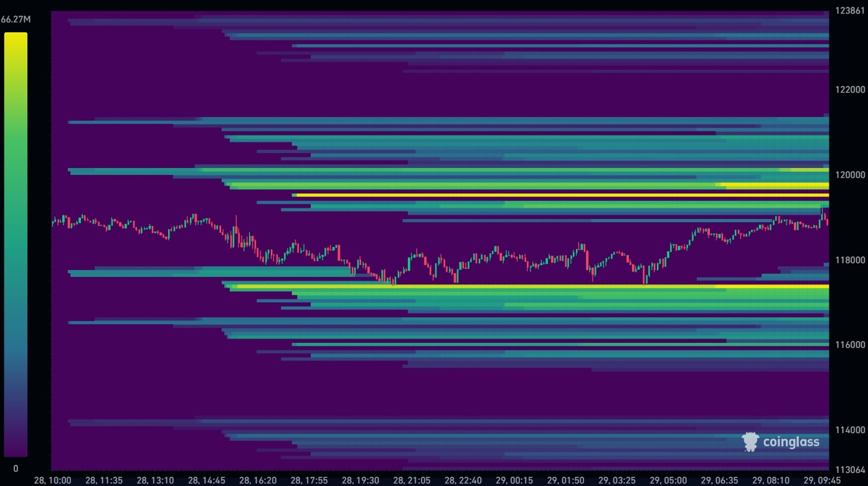Click the 28, 21:05 time label
Image resolution: width=868 pixels, height=486 pixels.
tap(412, 480)
